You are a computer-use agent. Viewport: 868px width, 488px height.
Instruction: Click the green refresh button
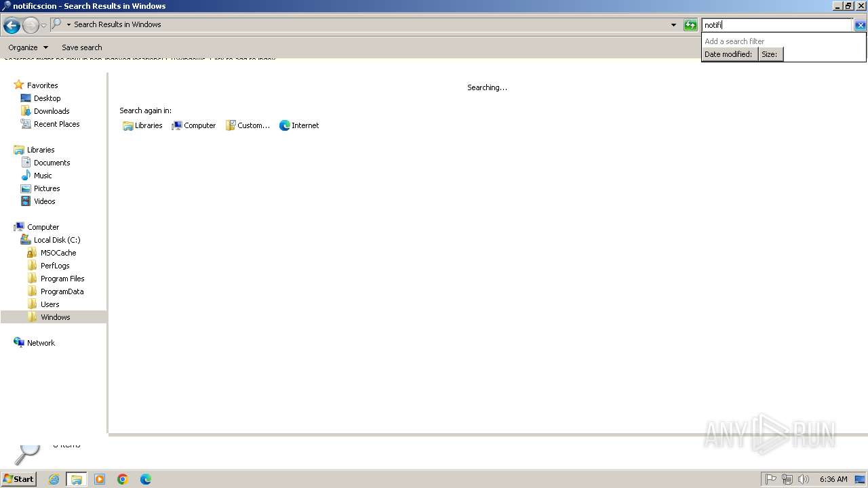pos(690,25)
